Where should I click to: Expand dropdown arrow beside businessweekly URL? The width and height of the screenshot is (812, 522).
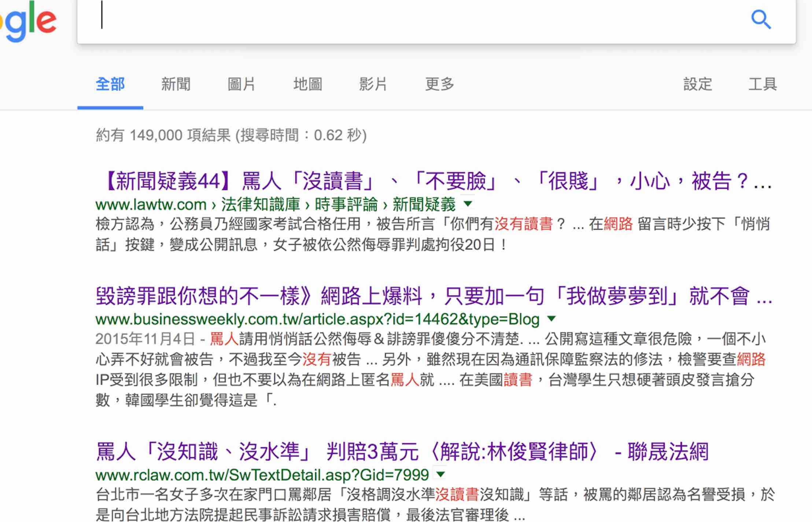(551, 319)
